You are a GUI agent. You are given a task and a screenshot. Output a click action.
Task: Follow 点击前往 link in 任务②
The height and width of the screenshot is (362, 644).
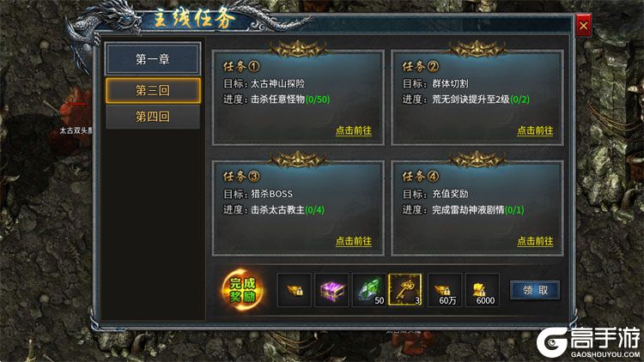(x=535, y=131)
